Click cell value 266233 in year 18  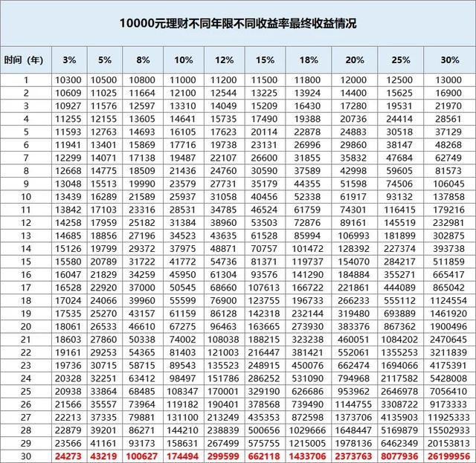(354, 301)
